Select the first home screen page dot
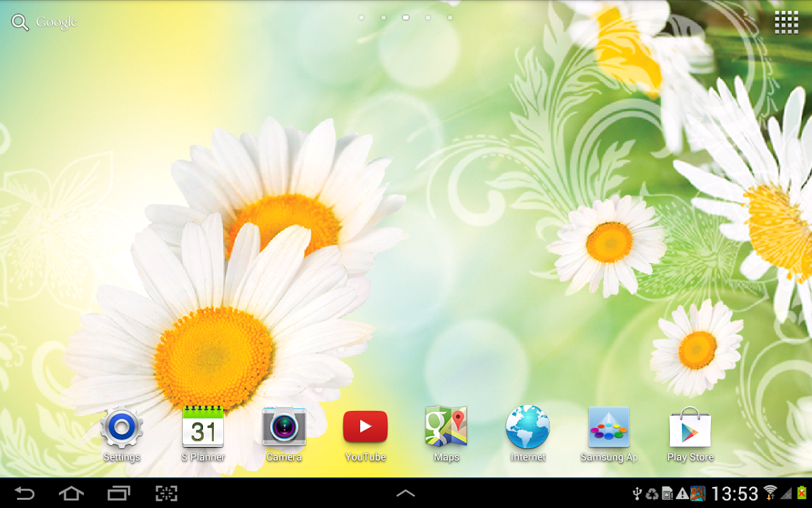 [x=361, y=18]
